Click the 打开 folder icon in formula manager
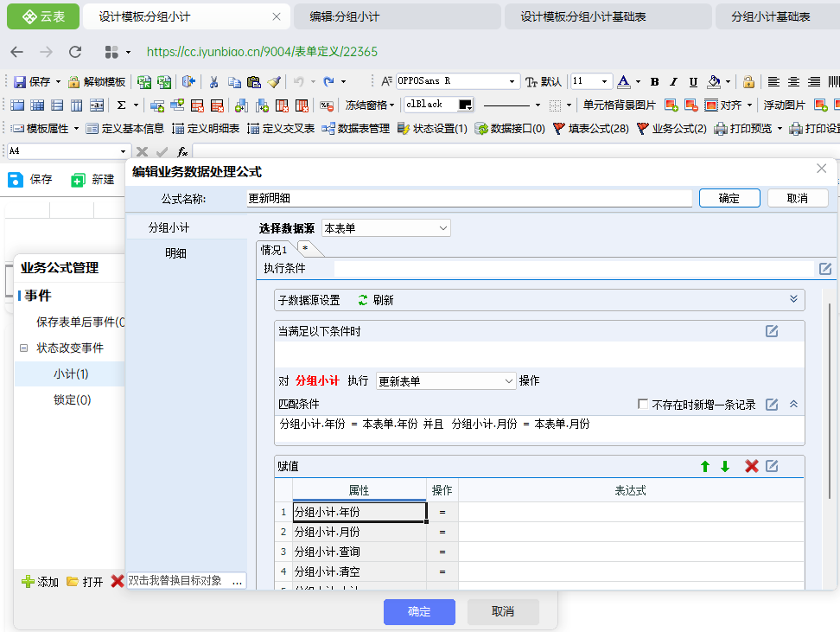The width and height of the screenshot is (840, 632). pyautogui.click(x=73, y=582)
